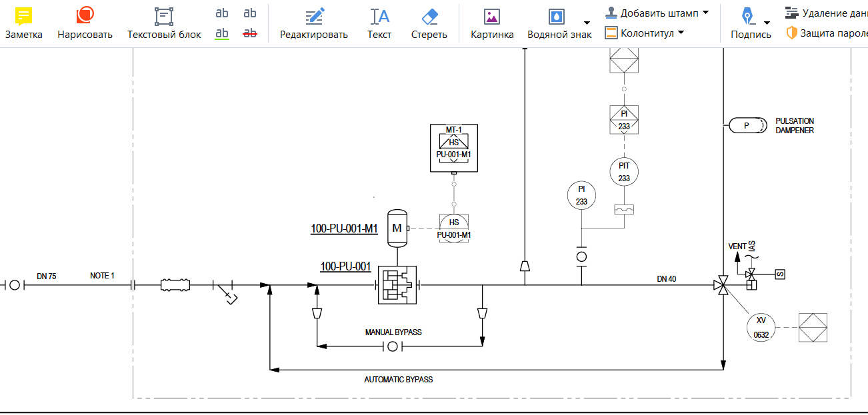The width and height of the screenshot is (868, 415).
Task: Choose the Текстовый блок tool
Action: pos(164,23)
